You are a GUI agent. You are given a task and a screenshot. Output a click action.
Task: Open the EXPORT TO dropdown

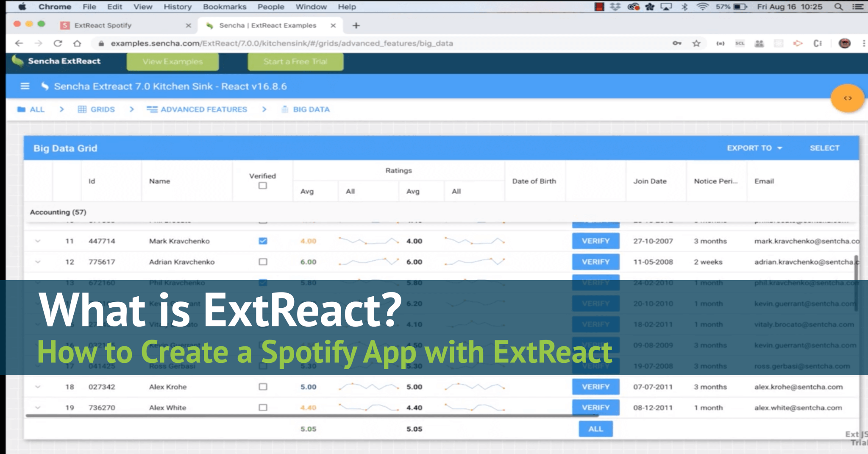pyautogui.click(x=754, y=148)
